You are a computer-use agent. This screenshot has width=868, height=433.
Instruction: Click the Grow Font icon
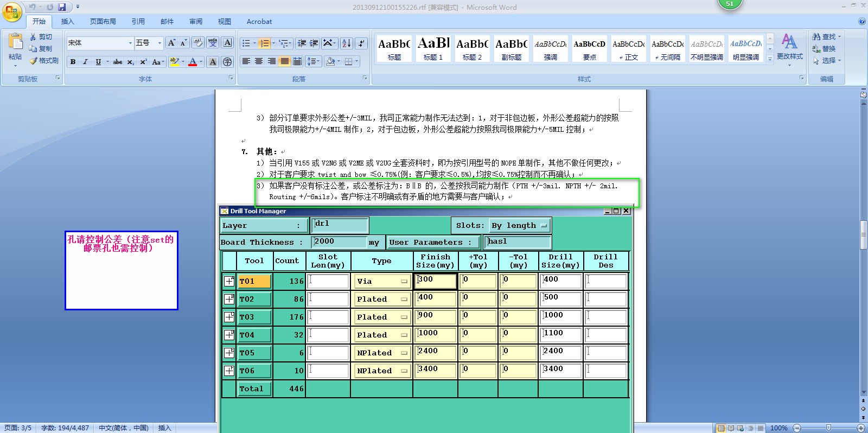[x=171, y=43]
